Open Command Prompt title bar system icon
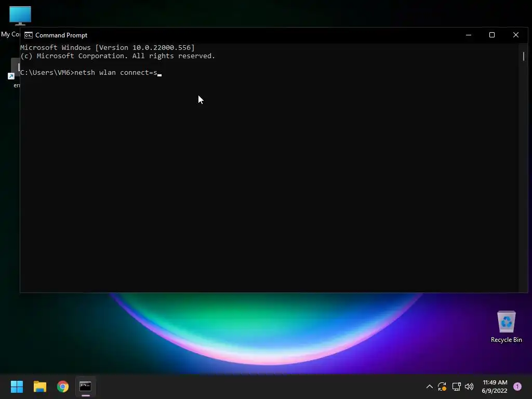The width and height of the screenshot is (532, 399). [x=29, y=35]
